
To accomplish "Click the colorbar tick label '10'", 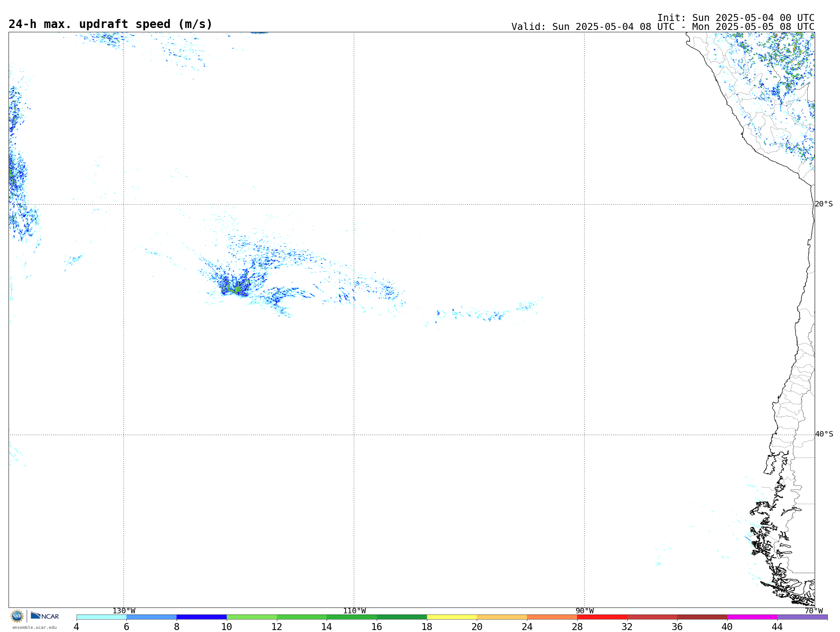I will 227,627.
